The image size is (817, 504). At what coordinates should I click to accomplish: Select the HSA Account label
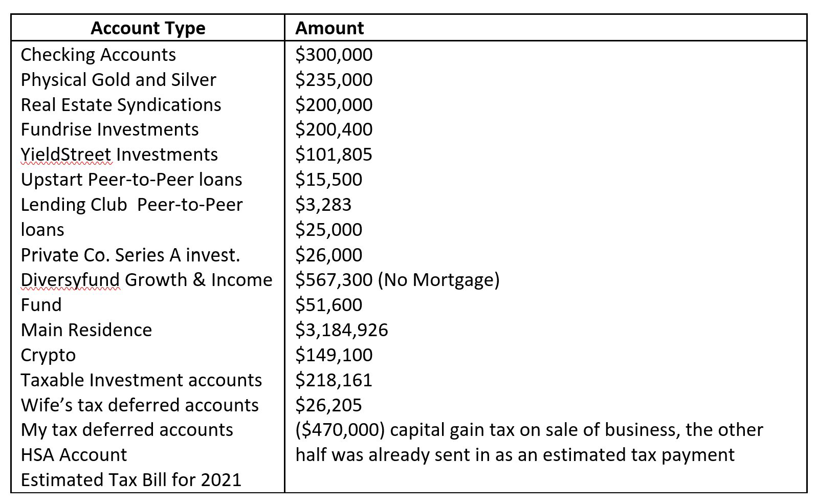(74, 455)
